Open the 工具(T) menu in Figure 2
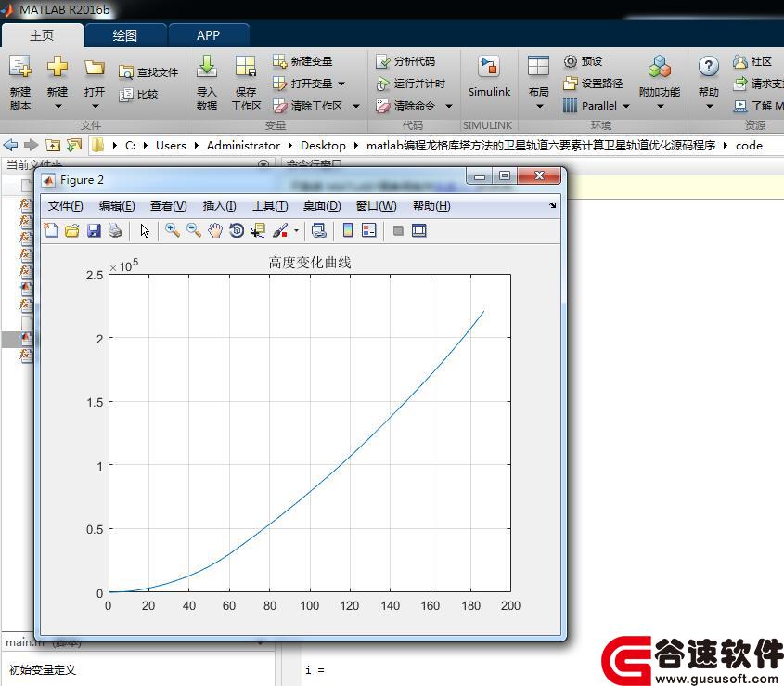Viewport: 784px width, 686px height. 270,206
